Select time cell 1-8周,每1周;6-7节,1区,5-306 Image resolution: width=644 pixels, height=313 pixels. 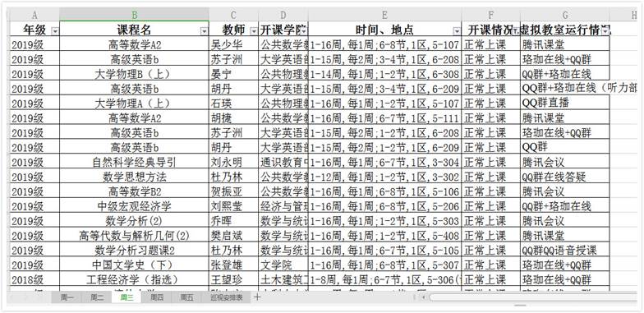coord(384,279)
